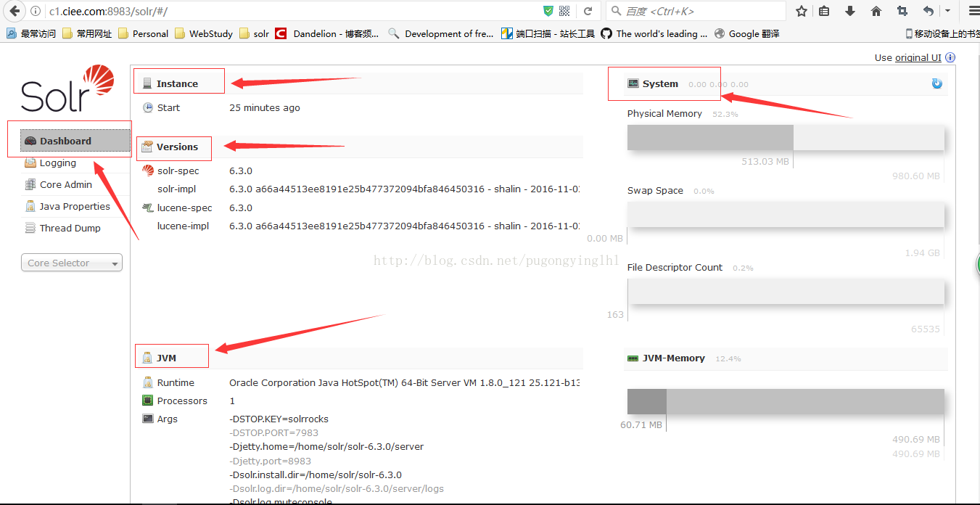The image size is (980, 505).
Task: Click the crop screenshot toolbar icon
Action: click(902, 11)
